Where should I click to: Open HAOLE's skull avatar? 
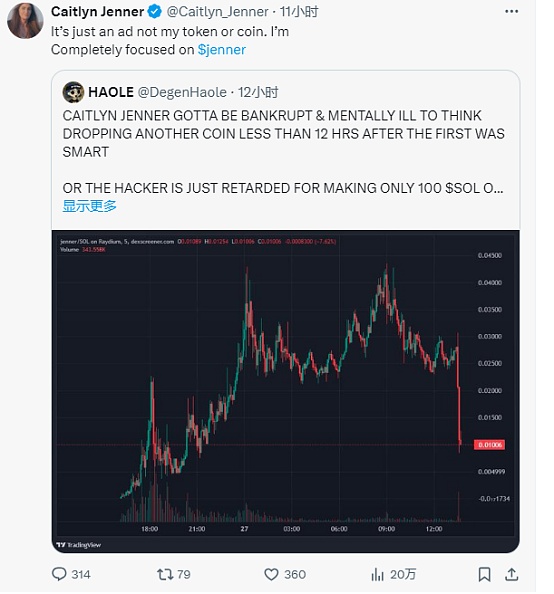[73, 92]
